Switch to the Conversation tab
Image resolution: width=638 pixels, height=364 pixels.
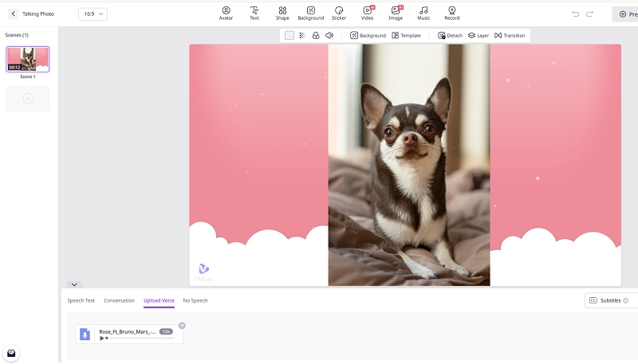coord(119,301)
